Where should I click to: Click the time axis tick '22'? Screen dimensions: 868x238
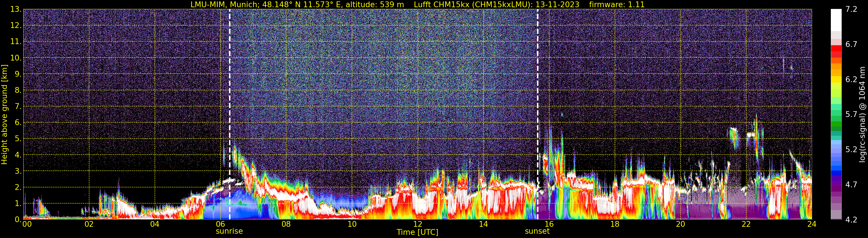click(746, 224)
